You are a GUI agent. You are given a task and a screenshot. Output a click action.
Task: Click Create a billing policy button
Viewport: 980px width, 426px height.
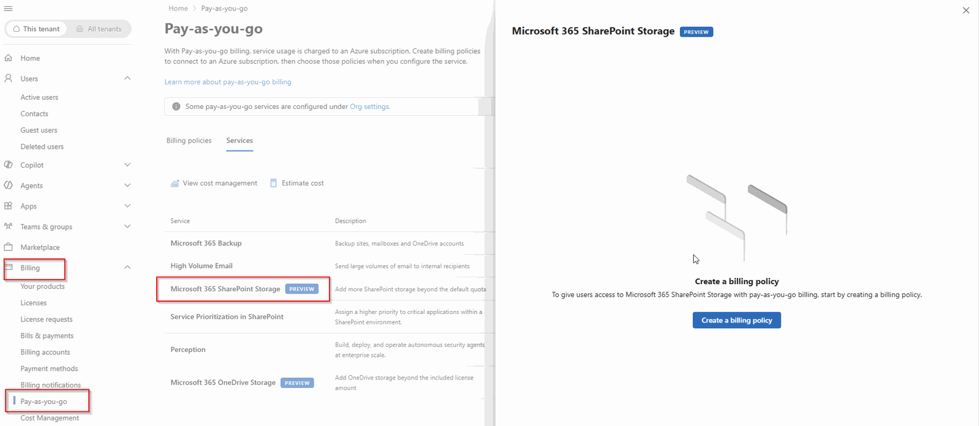[x=737, y=320]
